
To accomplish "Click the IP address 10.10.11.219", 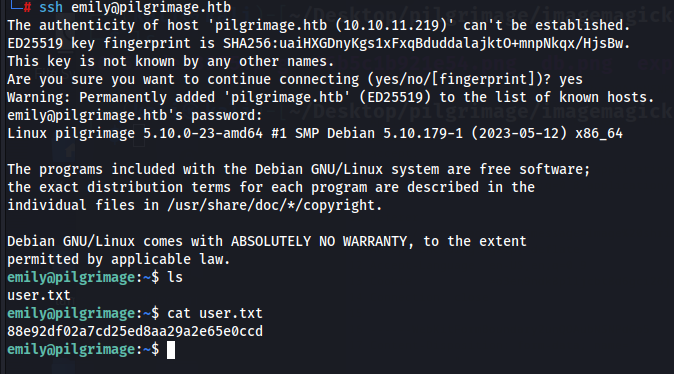I will coord(395,25).
